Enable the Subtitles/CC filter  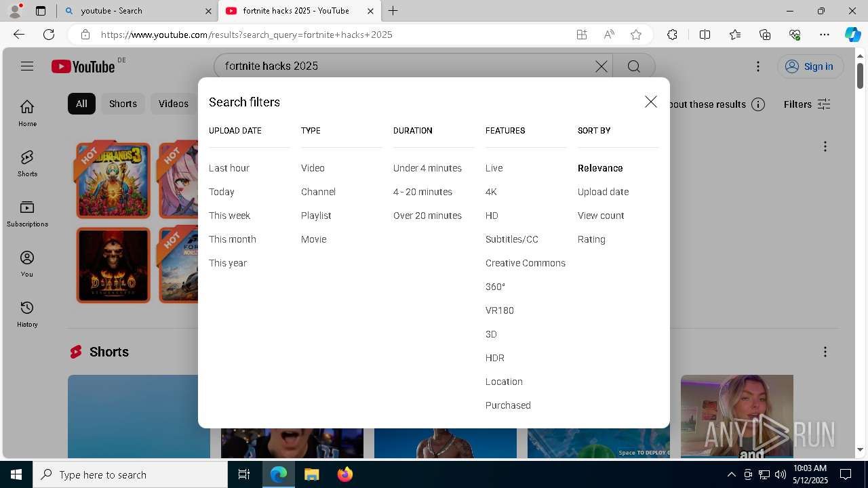512,239
